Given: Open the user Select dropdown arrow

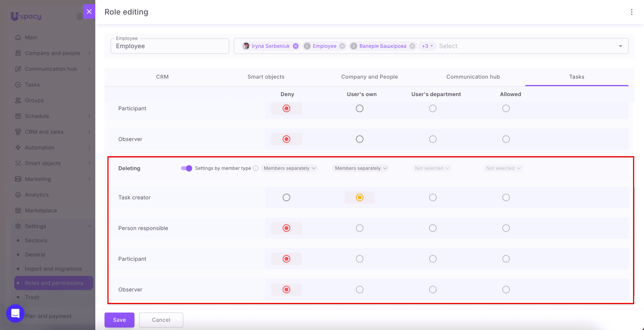Looking at the screenshot, I should point(621,46).
